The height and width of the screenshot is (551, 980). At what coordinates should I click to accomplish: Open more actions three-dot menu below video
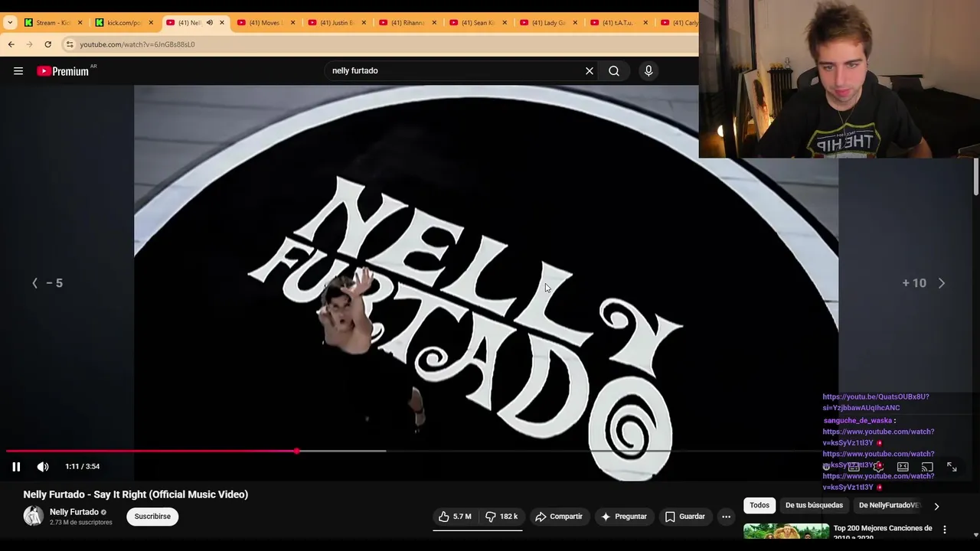(x=726, y=517)
